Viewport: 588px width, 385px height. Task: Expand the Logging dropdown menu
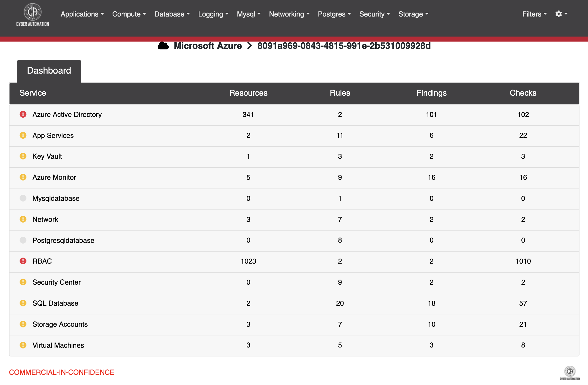click(213, 14)
